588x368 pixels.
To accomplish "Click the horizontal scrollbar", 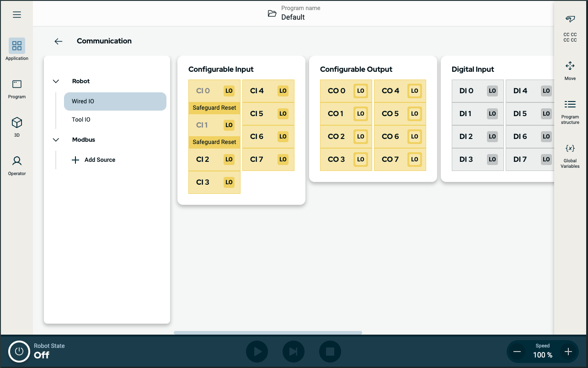I will [267, 333].
